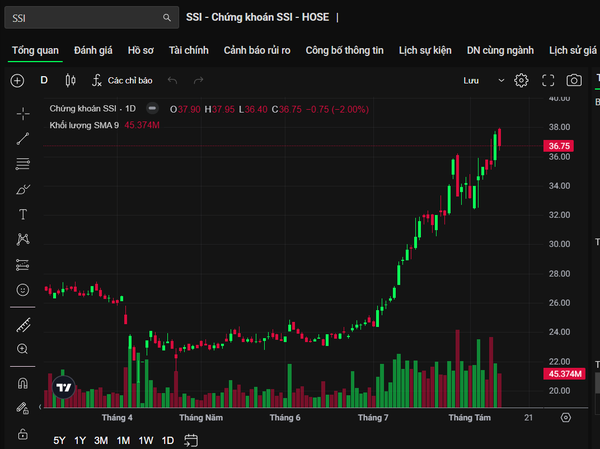Select the 1Y time range

[80, 440]
